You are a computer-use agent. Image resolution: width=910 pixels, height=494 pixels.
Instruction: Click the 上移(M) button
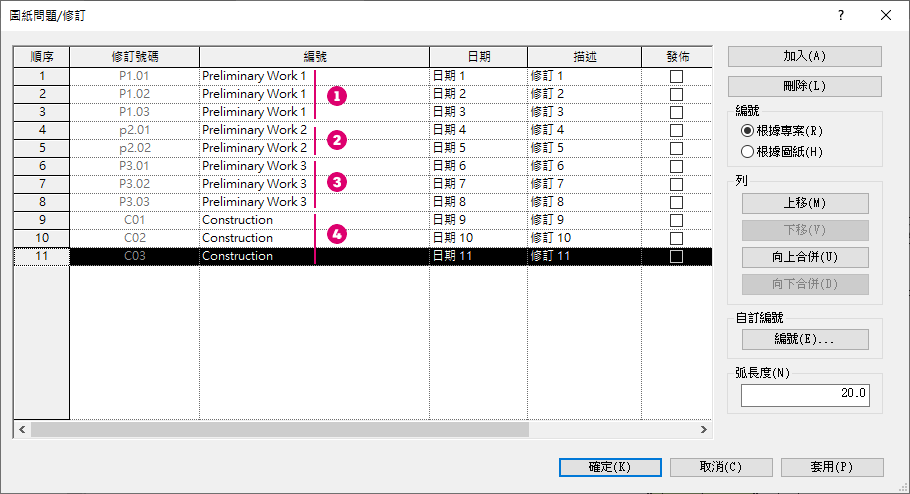(x=805, y=203)
